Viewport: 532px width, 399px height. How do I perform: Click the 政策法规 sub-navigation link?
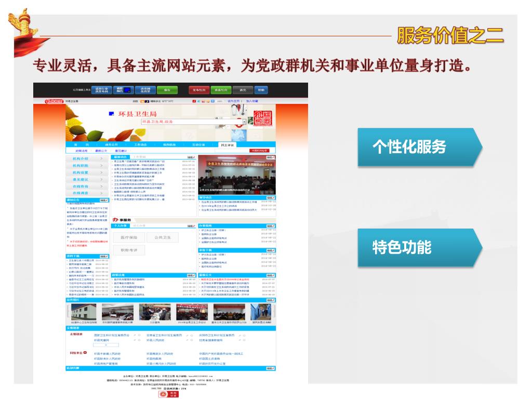pos(82,151)
